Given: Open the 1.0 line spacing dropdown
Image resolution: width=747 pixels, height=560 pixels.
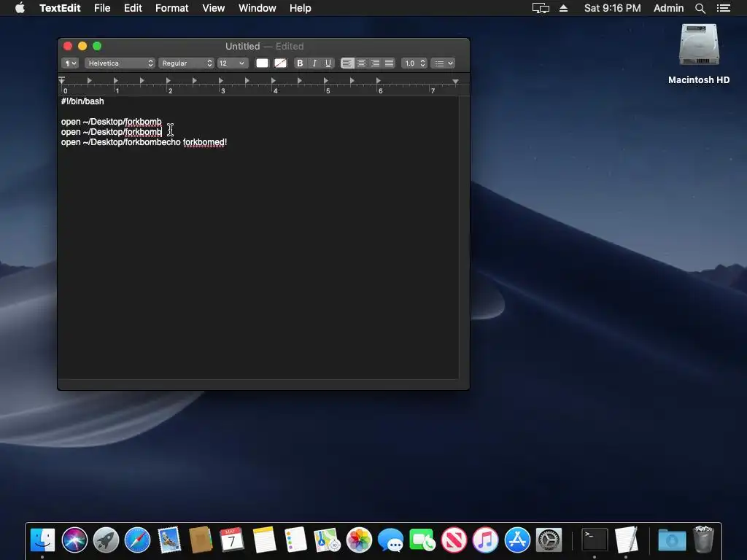Looking at the screenshot, I should click(414, 63).
